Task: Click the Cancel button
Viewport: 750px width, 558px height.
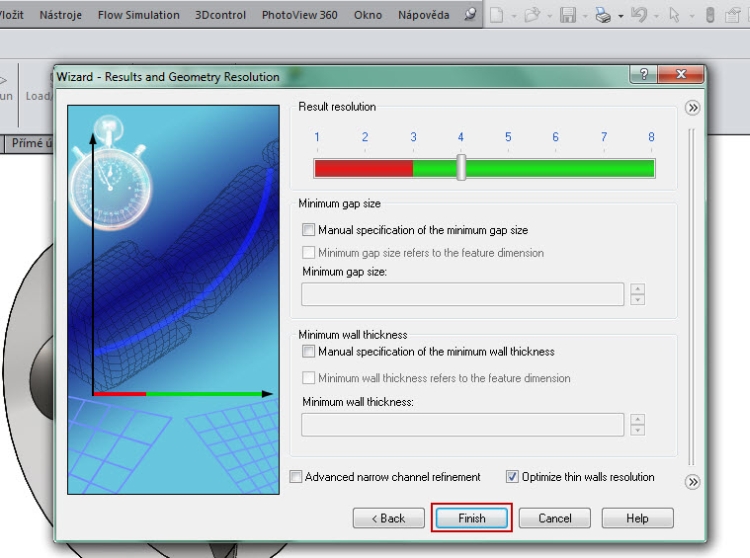Action: coord(554,518)
